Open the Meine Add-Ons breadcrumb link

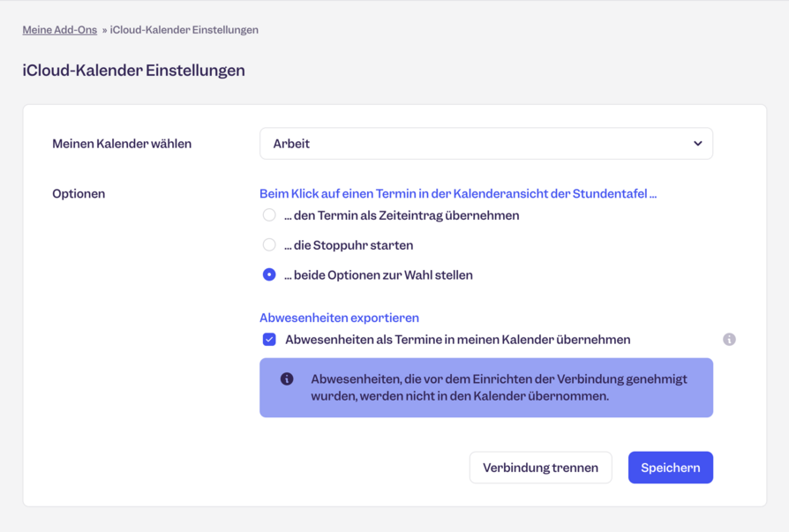point(60,30)
